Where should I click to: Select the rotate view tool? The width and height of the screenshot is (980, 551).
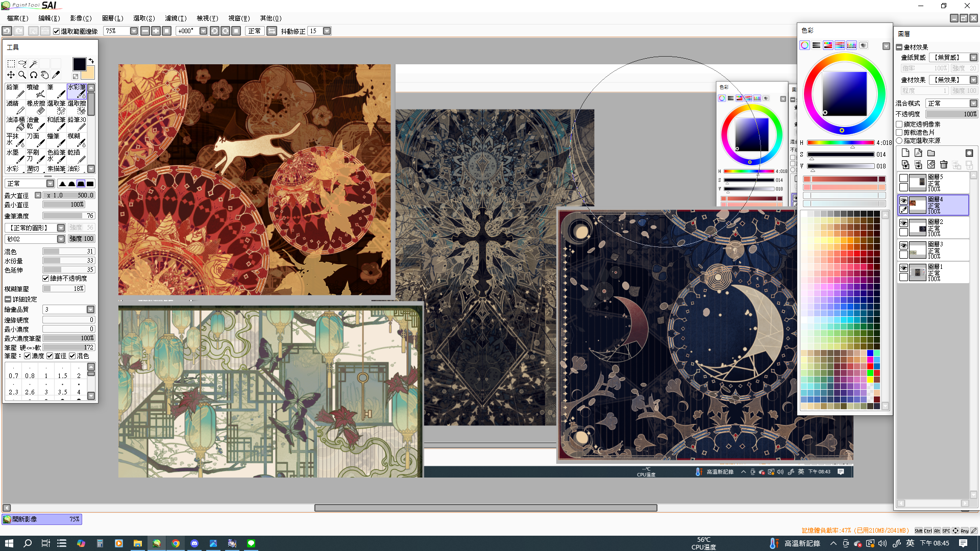(x=33, y=75)
